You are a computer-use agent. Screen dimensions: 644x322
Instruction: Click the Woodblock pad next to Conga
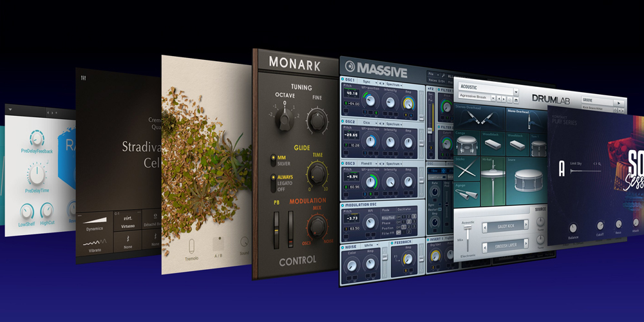coord(493,144)
